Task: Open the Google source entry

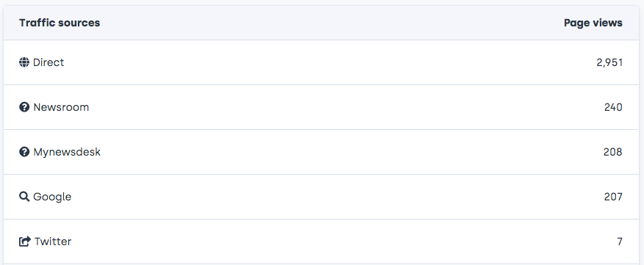Action: click(x=52, y=197)
